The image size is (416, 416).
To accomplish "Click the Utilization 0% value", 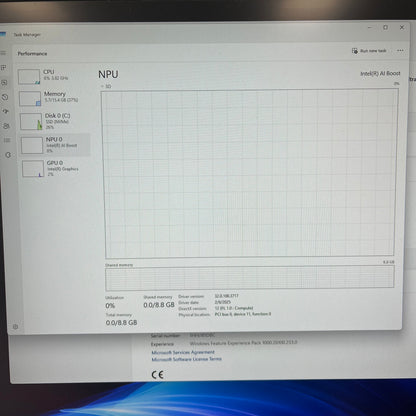I will pyautogui.click(x=110, y=306).
